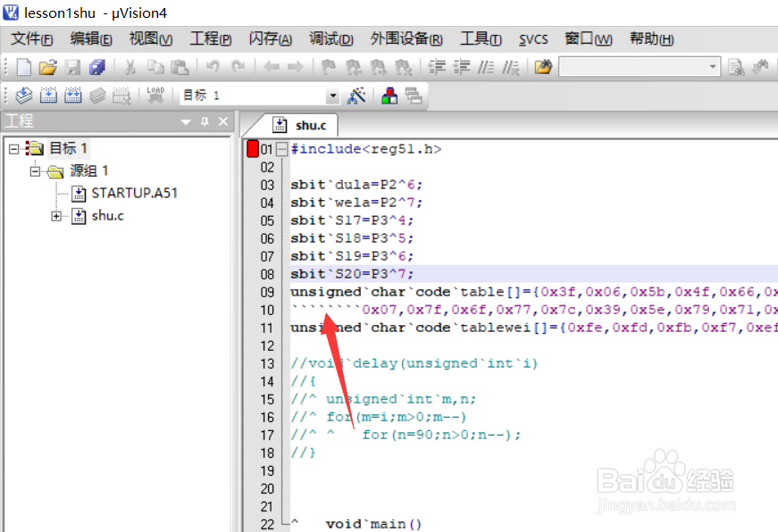Click the Copy icon in the toolbar
Viewport: 778px width, 532px height.
[x=155, y=67]
